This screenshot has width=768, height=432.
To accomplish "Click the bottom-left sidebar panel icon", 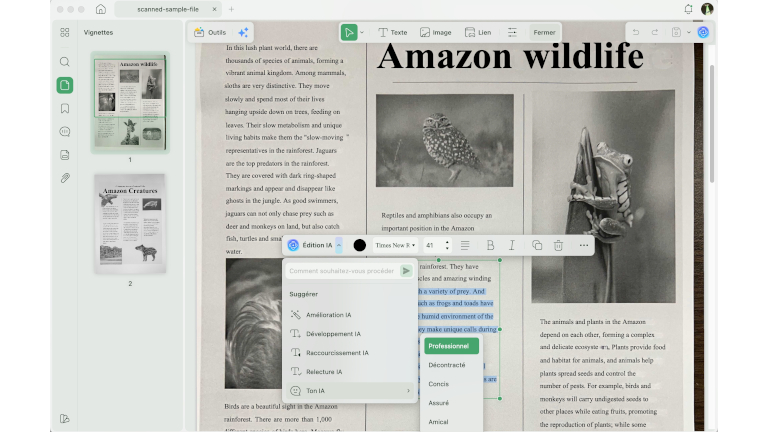I will [x=65, y=419].
